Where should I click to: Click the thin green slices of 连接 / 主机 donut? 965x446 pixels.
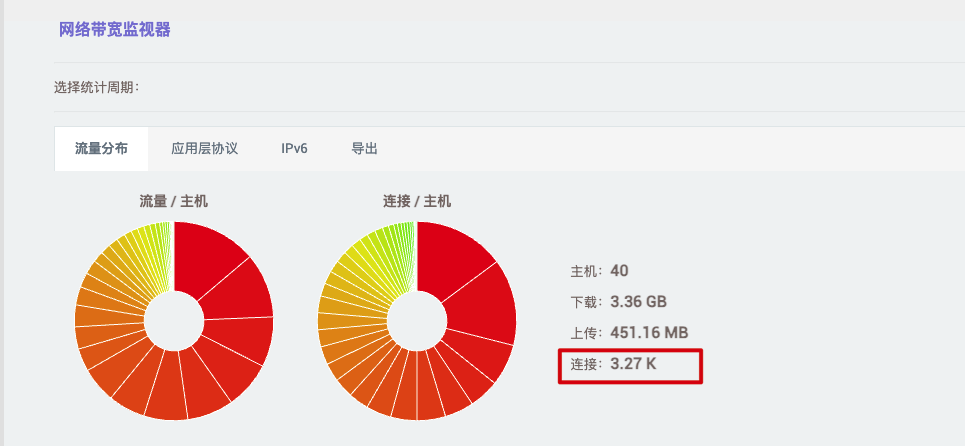click(x=400, y=238)
